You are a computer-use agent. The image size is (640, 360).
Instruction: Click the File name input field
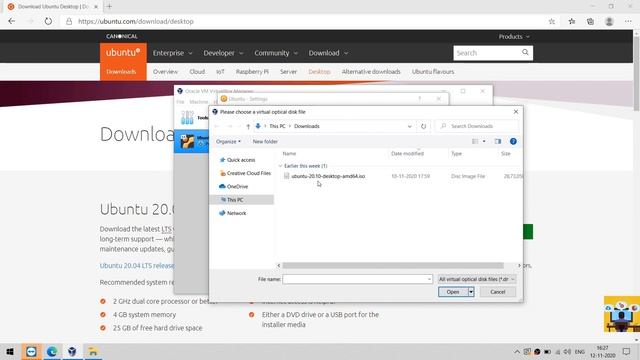(x=355, y=279)
